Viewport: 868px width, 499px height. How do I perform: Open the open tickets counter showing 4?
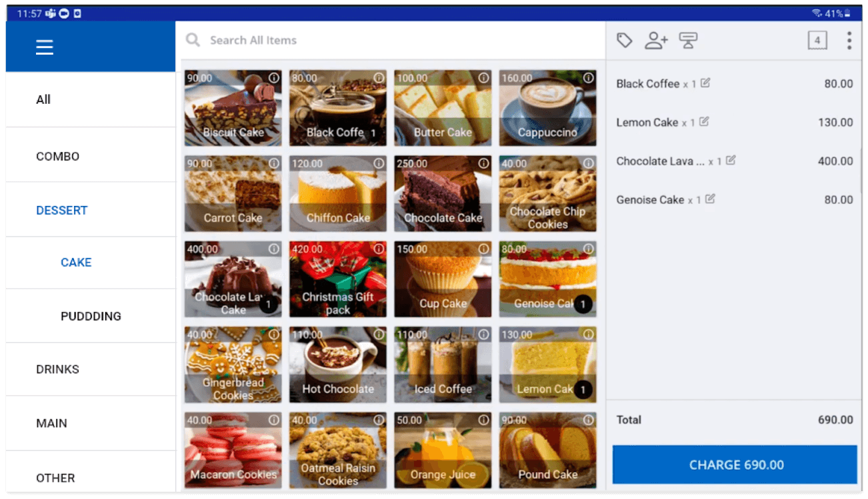pos(817,41)
